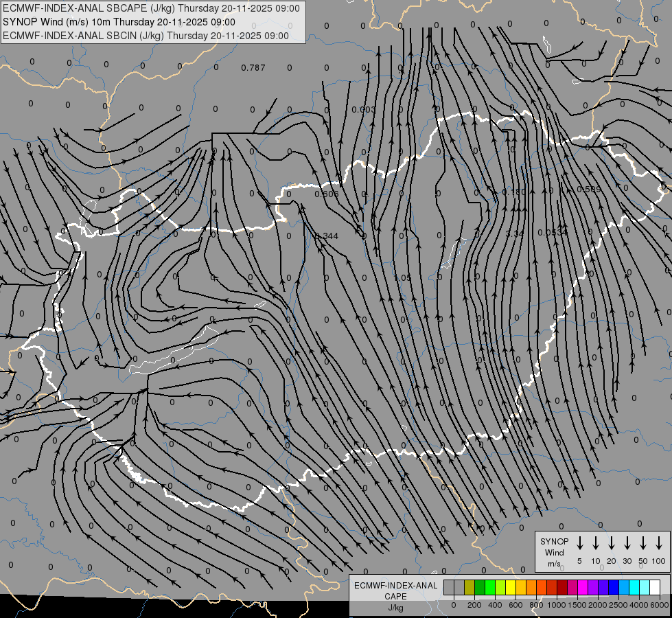The height and width of the screenshot is (618, 672).
Task: Click the 0.509 value on the map
Action: tap(589, 189)
